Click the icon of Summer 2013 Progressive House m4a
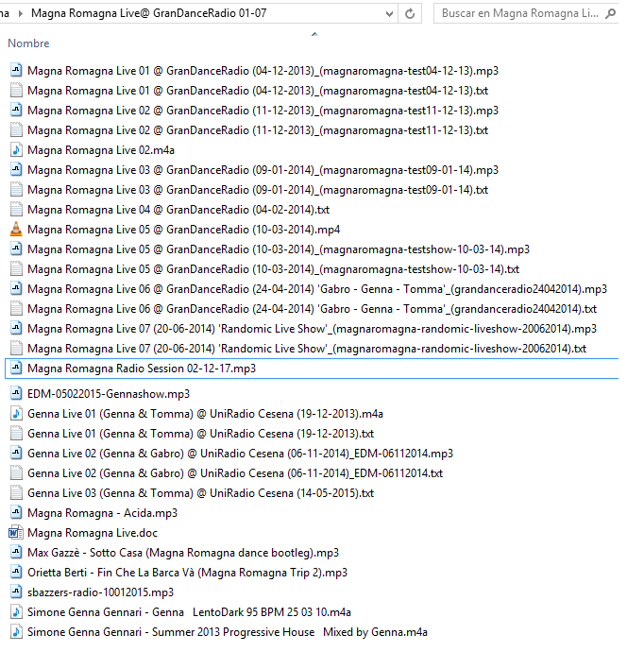 pyautogui.click(x=16, y=632)
